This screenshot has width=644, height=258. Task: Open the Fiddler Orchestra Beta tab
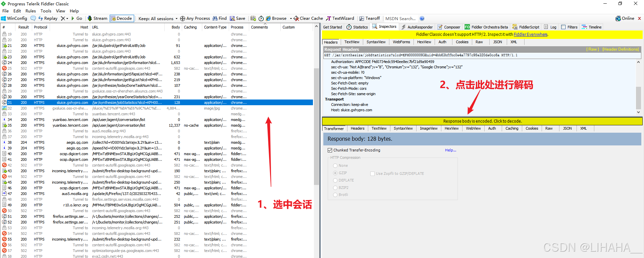486,27
